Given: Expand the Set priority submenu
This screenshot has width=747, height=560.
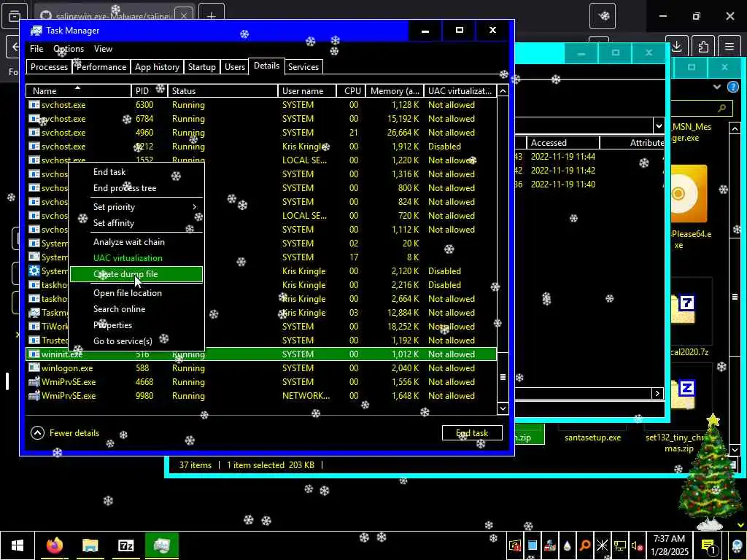Looking at the screenshot, I should (136, 207).
